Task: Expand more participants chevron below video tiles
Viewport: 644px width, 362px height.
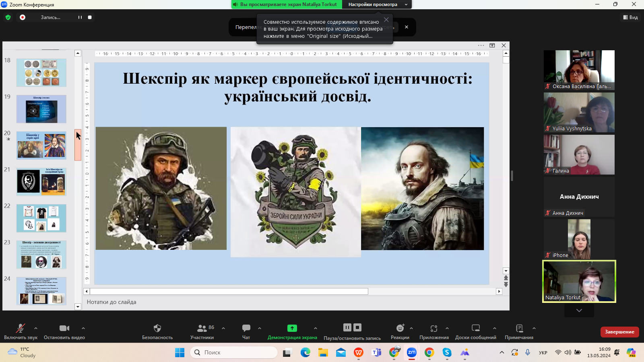Action: [579, 311]
